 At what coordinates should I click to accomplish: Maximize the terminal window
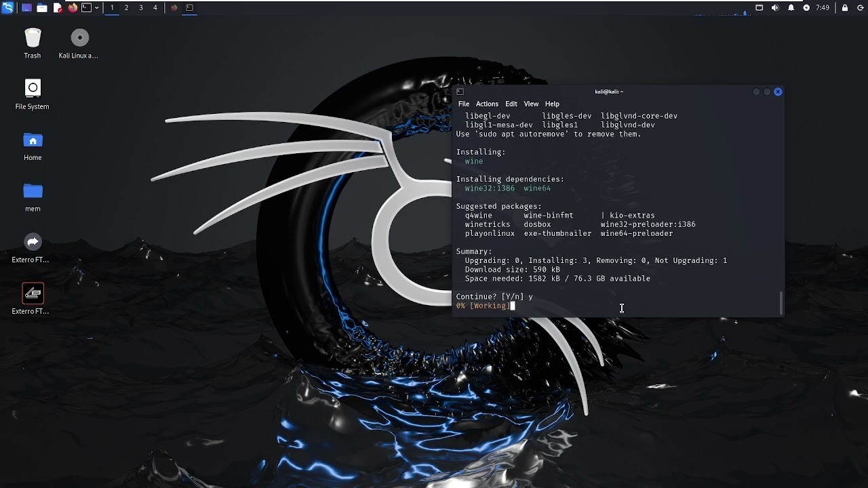coord(767,91)
